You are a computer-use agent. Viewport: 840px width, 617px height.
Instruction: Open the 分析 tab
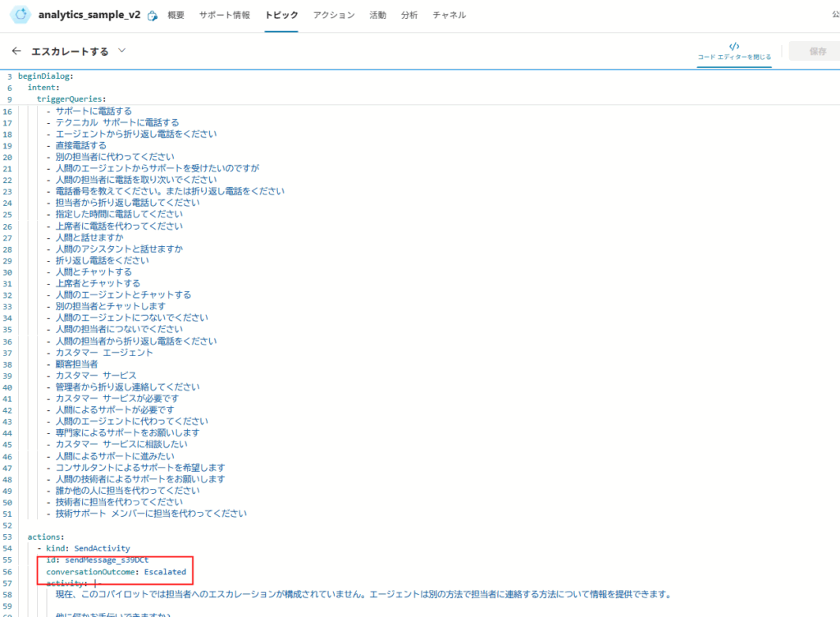[409, 15]
